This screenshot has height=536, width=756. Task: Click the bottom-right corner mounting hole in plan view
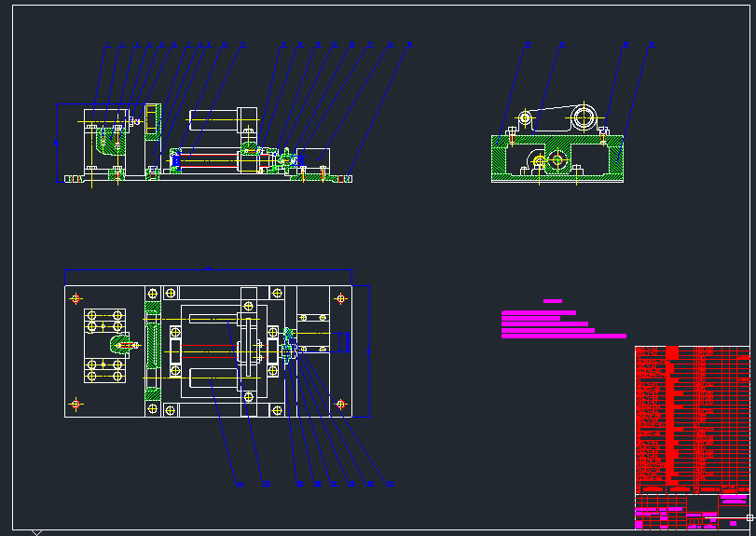(x=340, y=404)
